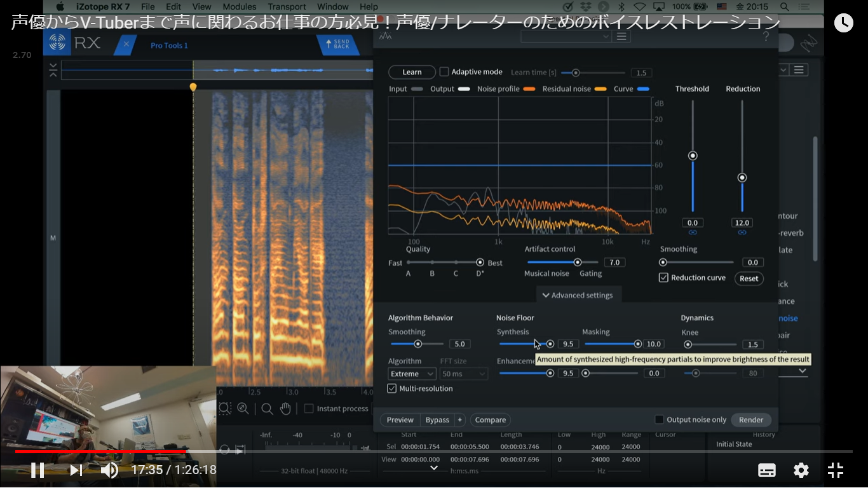Click the Preview button
This screenshot has width=868, height=488.
click(400, 420)
